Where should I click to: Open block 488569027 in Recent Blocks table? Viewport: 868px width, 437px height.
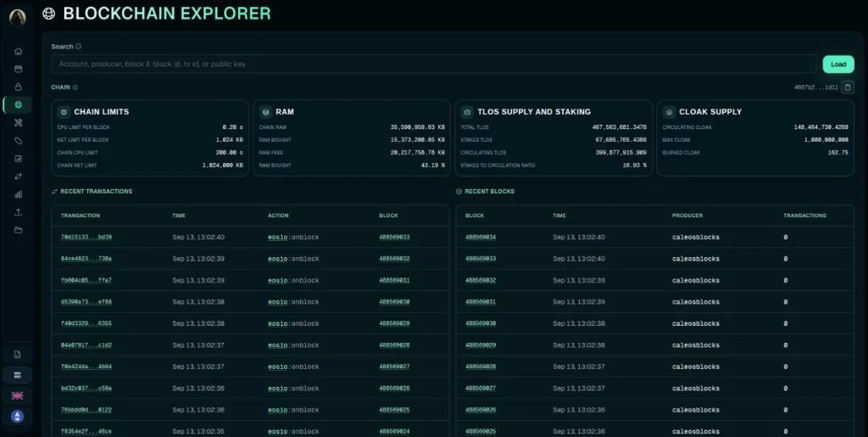pyautogui.click(x=481, y=389)
